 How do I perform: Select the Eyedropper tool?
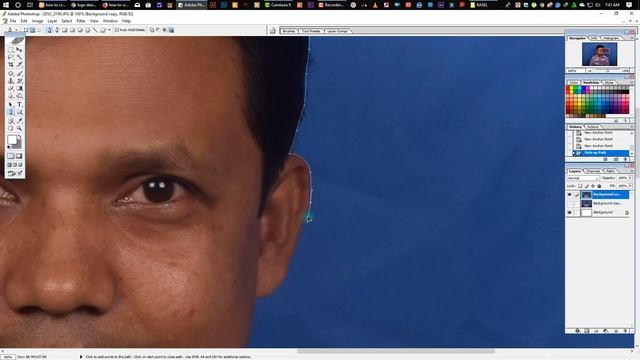[20, 120]
